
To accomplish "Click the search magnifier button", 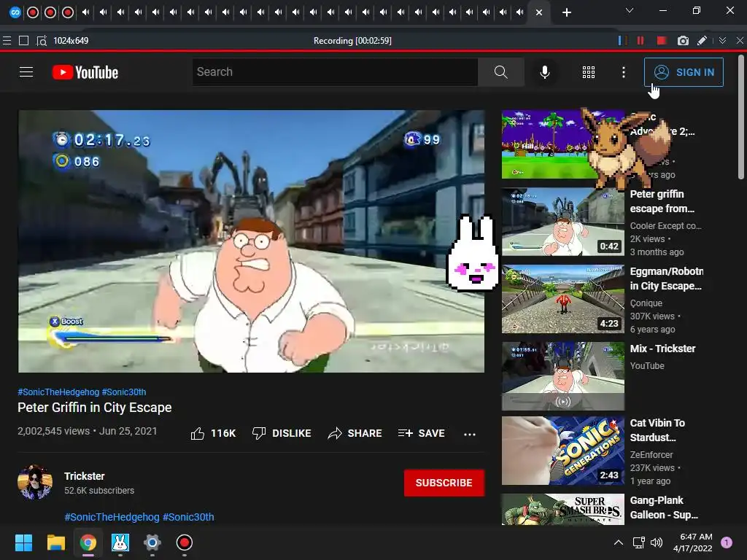I will click(500, 72).
